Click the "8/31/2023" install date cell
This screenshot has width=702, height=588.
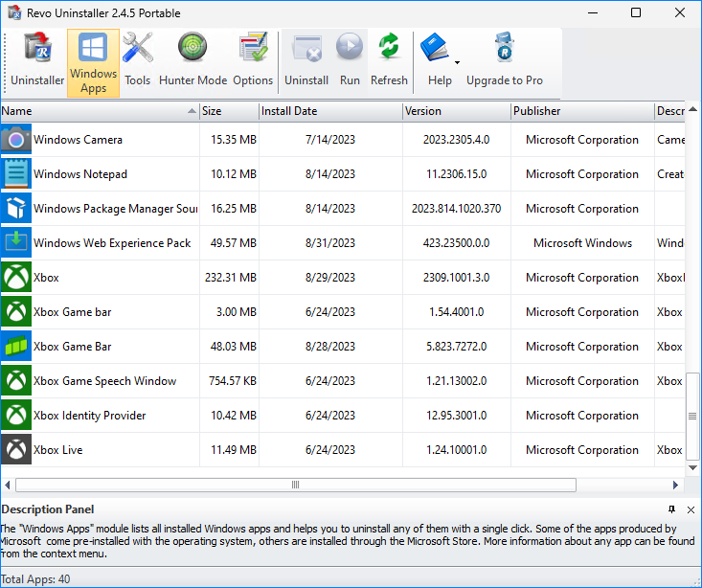tap(330, 243)
